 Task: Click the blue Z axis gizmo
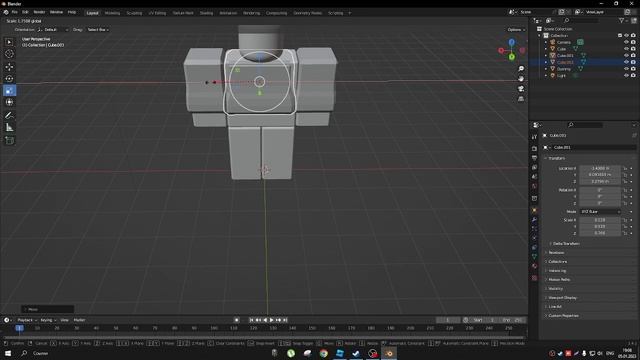coord(511,42)
